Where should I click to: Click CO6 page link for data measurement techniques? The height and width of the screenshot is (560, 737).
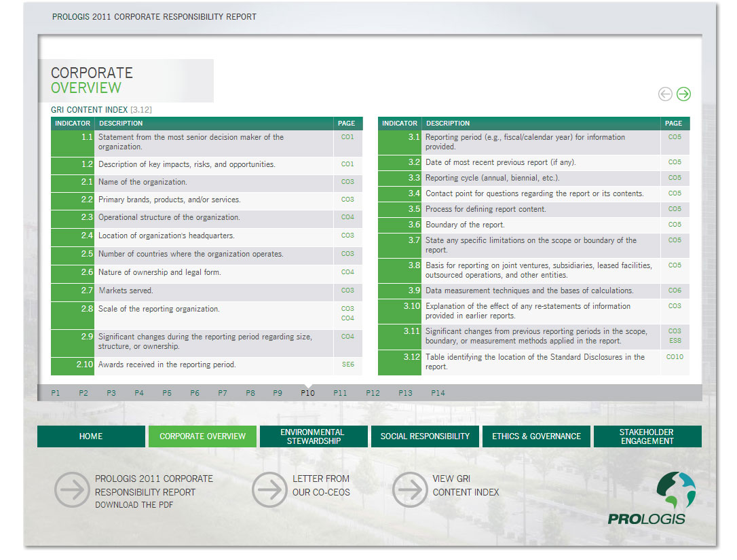675,291
